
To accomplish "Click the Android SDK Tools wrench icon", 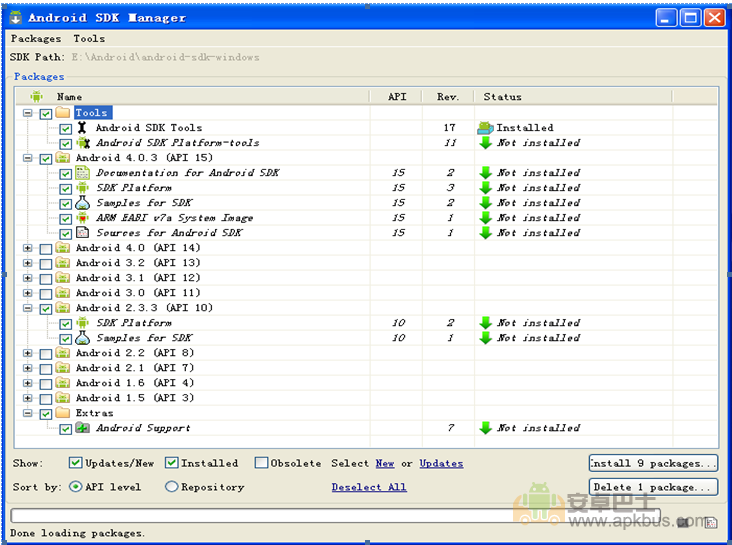I will coord(82,127).
